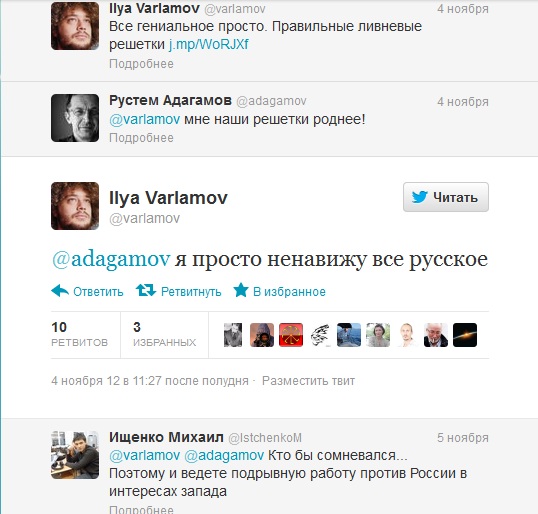Open the @adagamov mention in the main tweet
The height and width of the screenshot is (514, 538).
point(111,259)
